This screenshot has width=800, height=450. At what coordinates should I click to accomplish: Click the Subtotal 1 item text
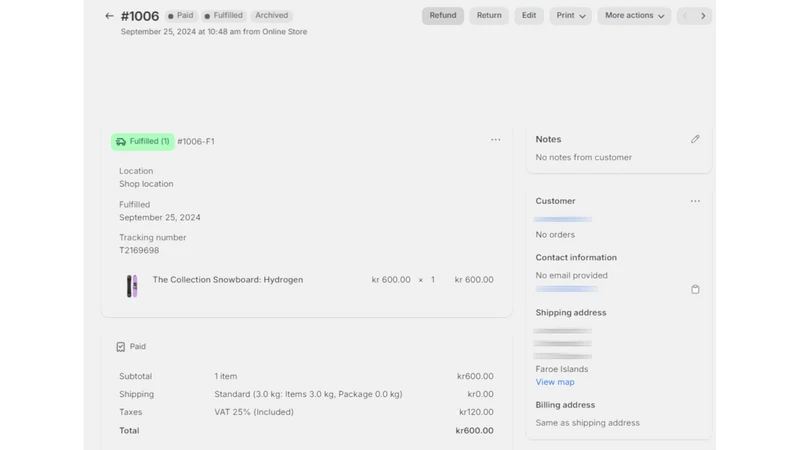(226, 377)
